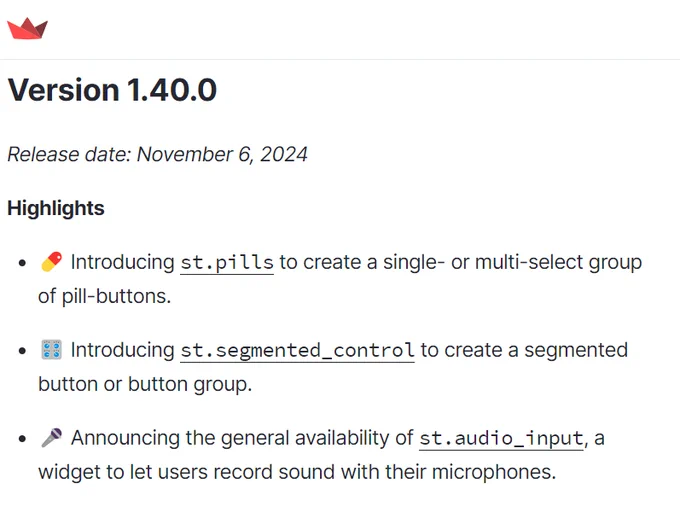
Task: Select the Highlights subheading
Action: (56, 208)
